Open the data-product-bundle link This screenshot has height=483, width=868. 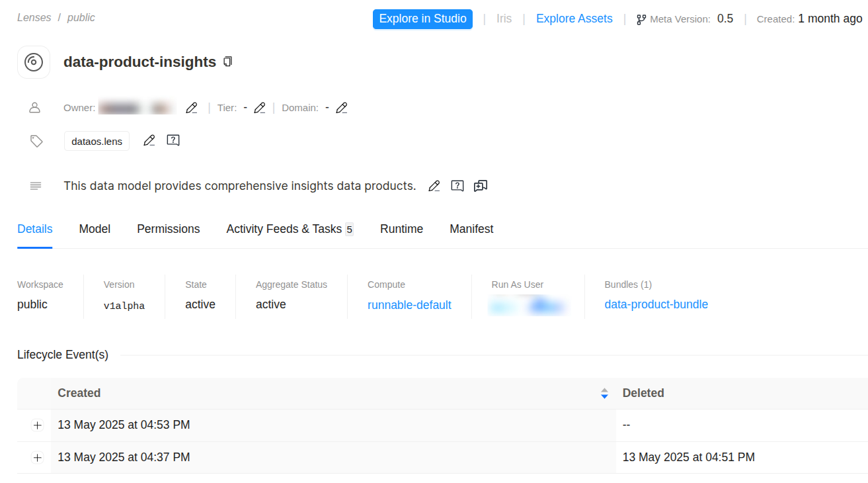point(656,304)
